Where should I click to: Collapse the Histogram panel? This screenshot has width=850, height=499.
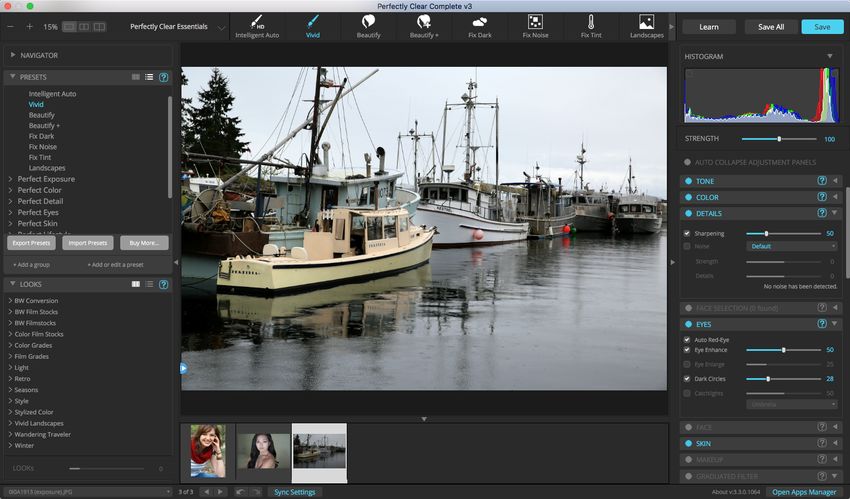tap(829, 56)
